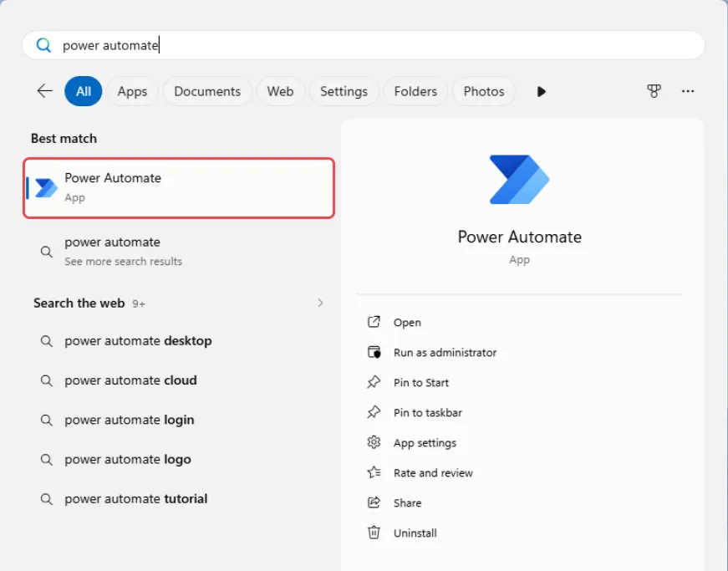Click magnifier icon next to 'power automate cloud'
728x571 pixels.
tap(47, 380)
